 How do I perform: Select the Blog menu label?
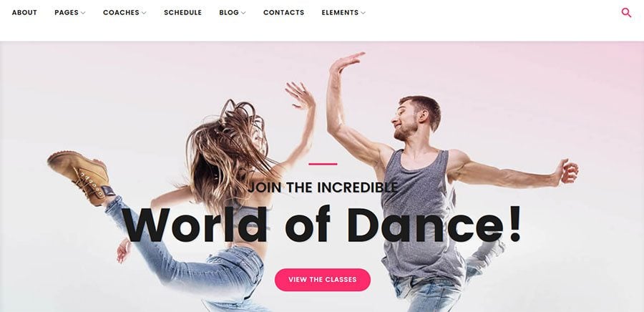point(229,13)
